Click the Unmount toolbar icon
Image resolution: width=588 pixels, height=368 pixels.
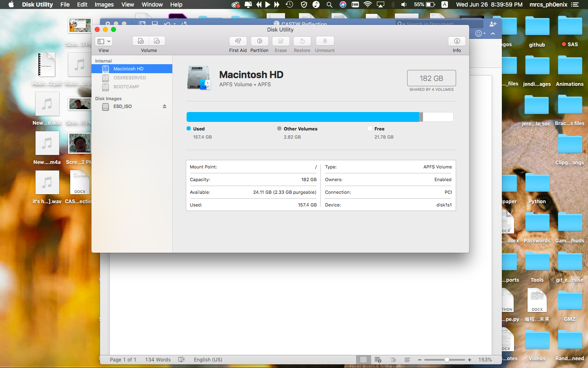click(x=325, y=41)
